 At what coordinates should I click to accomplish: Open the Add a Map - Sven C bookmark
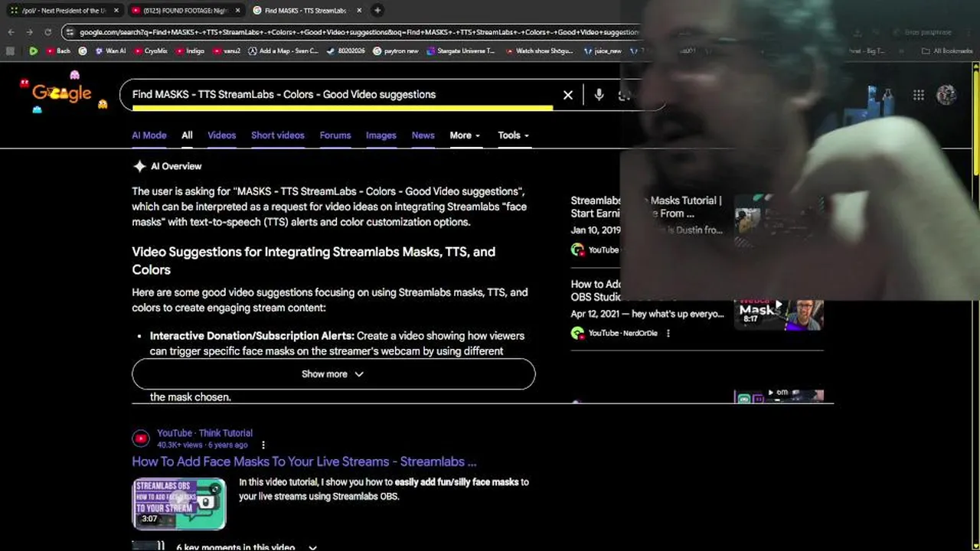coord(283,51)
